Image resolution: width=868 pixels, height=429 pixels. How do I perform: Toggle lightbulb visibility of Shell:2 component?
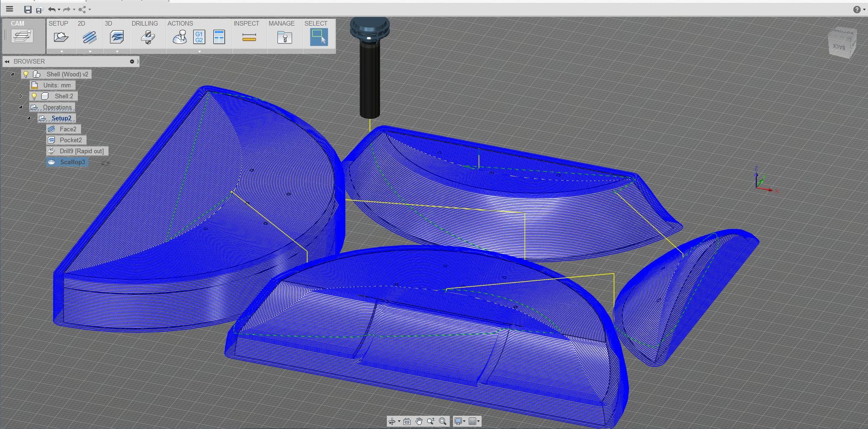click(34, 96)
